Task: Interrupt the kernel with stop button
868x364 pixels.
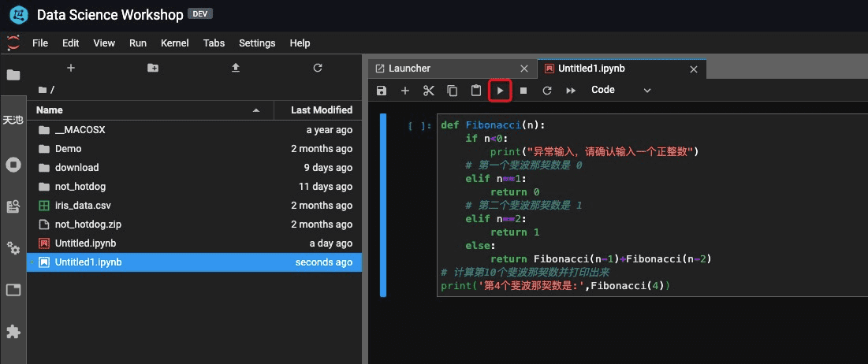Action: coord(523,90)
